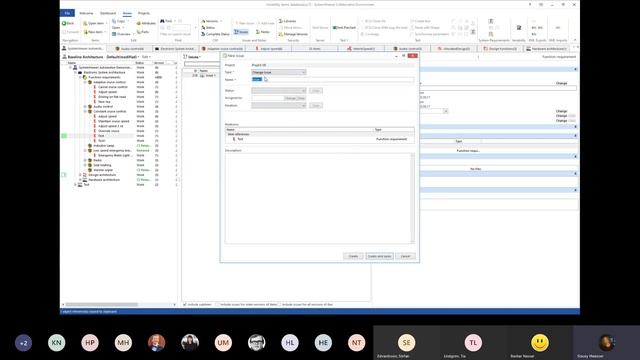
Task: Expand the Audio control tree node
Action: click(85, 107)
